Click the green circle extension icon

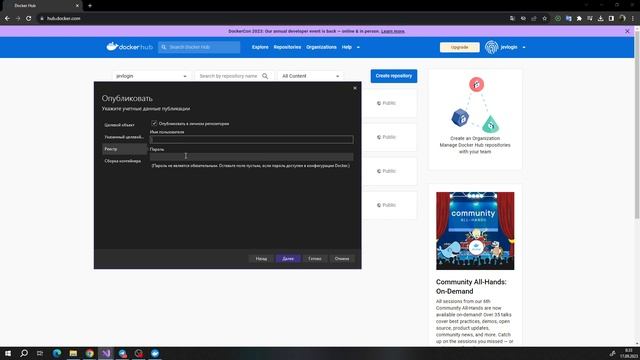point(558,18)
